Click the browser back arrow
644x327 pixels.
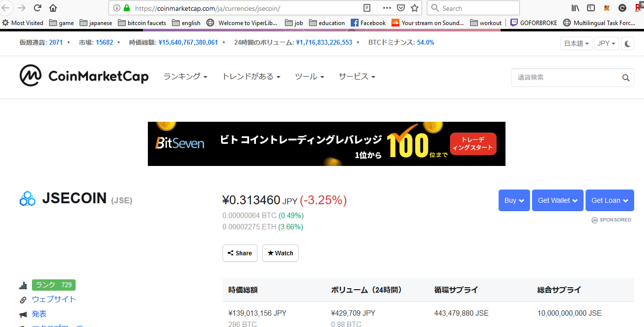pyautogui.click(x=5, y=8)
